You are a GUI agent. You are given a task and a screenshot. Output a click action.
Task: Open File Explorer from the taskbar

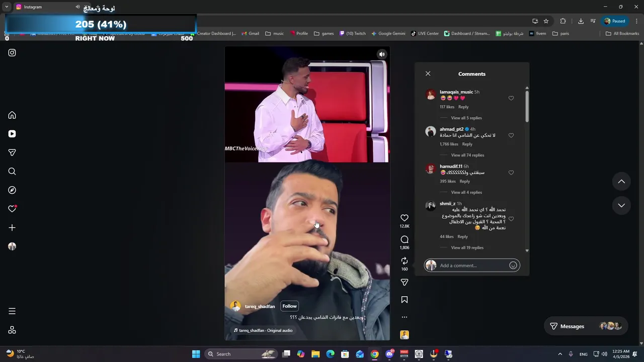[x=315, y=354]
